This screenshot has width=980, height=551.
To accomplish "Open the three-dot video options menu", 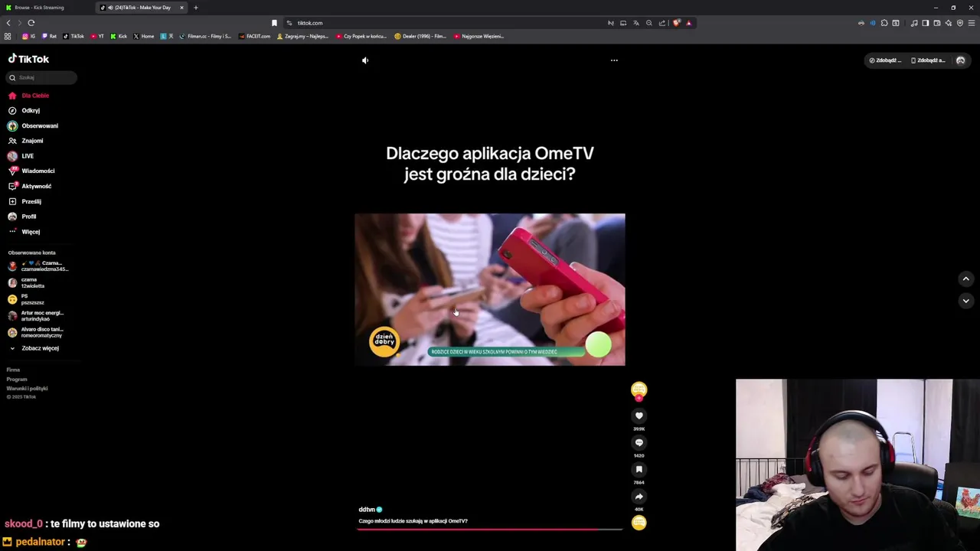I will (x=614, y=60).
